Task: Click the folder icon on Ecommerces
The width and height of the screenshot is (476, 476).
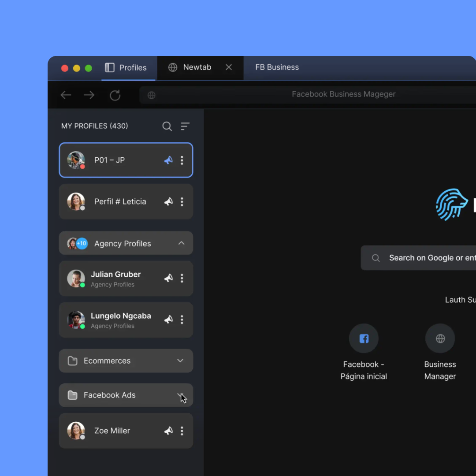Action: click(73, 361)
